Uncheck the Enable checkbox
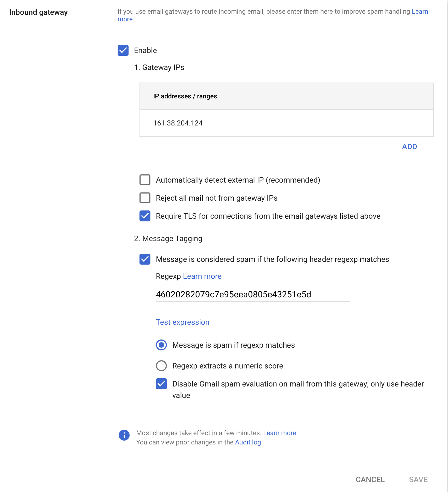This screenshot has width=448, height=492. (123, 50)
